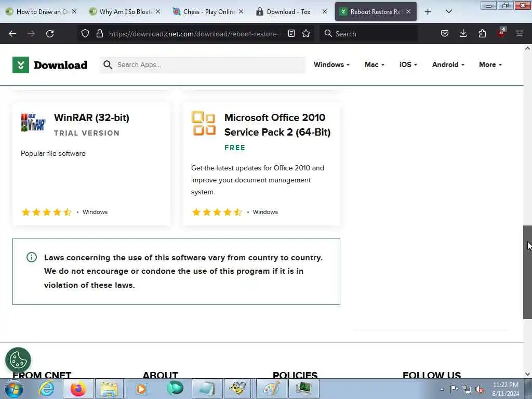The height and width of the screenshot is (399, 532).
Task: Open Action Center flag tray icon
Action: [x=454, y=389]
